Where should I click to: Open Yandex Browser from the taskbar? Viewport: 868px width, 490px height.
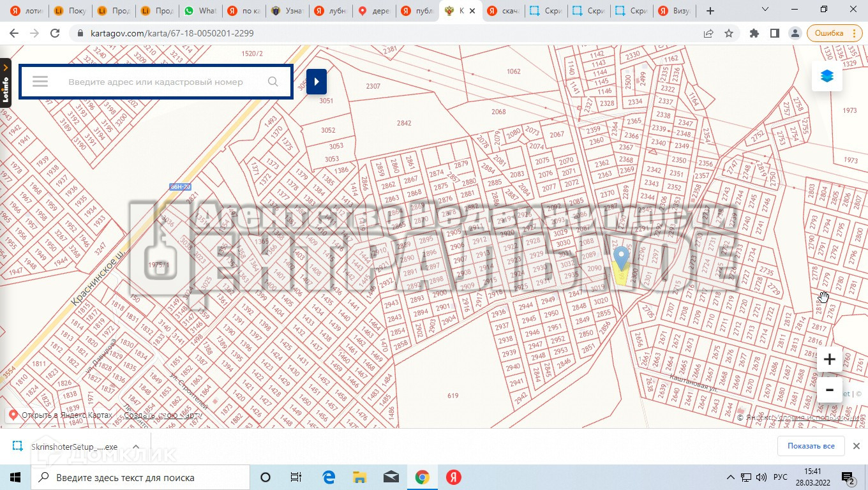click(x=453, y=477)
